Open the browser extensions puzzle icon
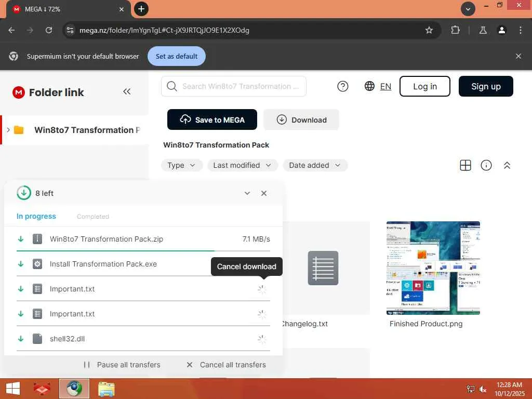 point(455,30)
